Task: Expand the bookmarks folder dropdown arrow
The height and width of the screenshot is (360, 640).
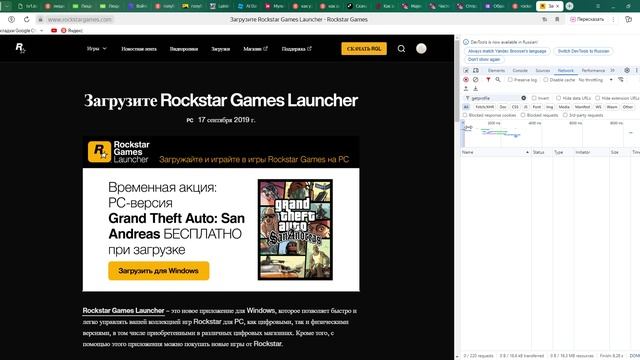Action: tap(42, 30)
